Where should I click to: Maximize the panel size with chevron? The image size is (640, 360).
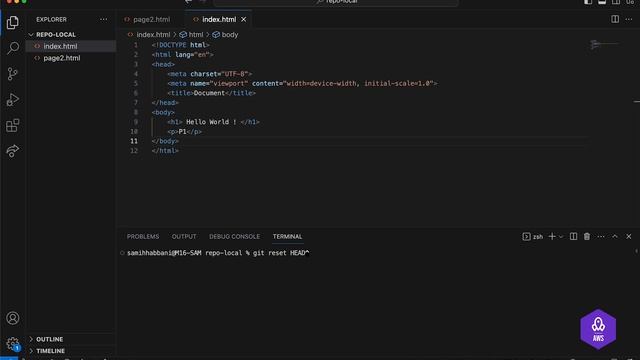(615, 236)
